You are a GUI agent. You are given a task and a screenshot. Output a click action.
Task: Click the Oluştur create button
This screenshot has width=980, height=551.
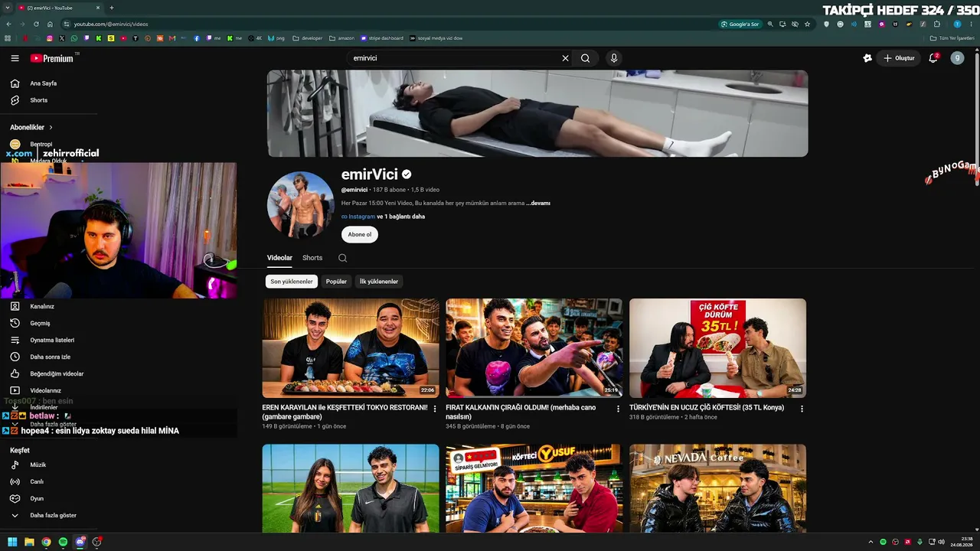pos(899,58)
